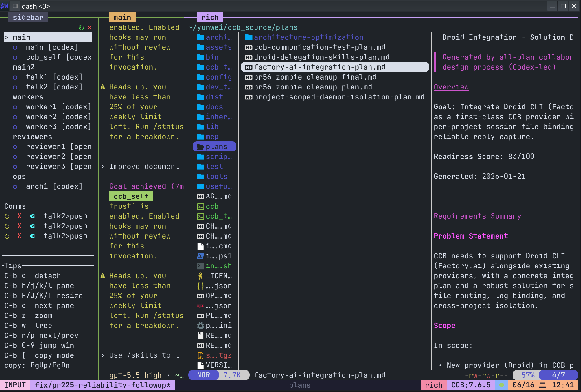Click the markdown icon of AG….md
This screenshot has height=392, width=581.
(x=200, y=196)
